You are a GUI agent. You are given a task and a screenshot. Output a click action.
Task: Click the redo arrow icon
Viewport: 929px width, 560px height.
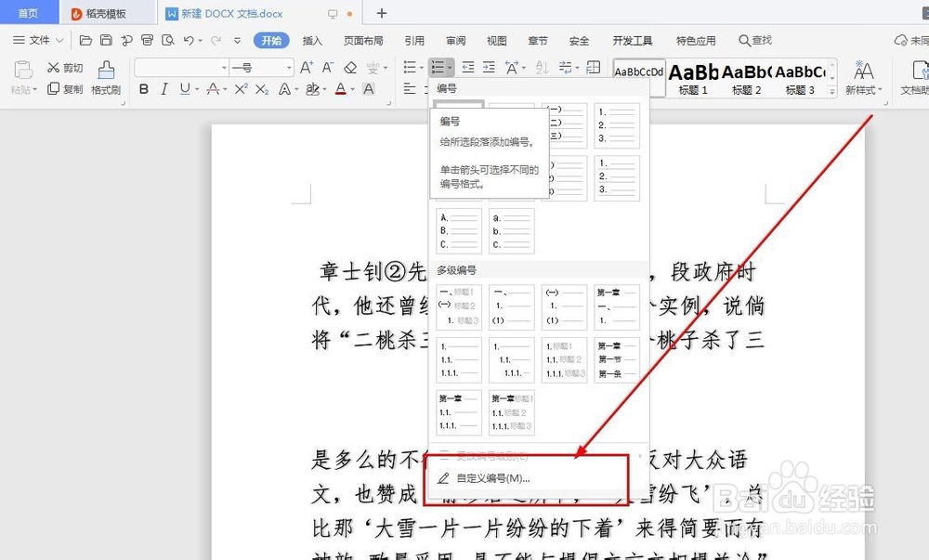click(x=216, y=40)
